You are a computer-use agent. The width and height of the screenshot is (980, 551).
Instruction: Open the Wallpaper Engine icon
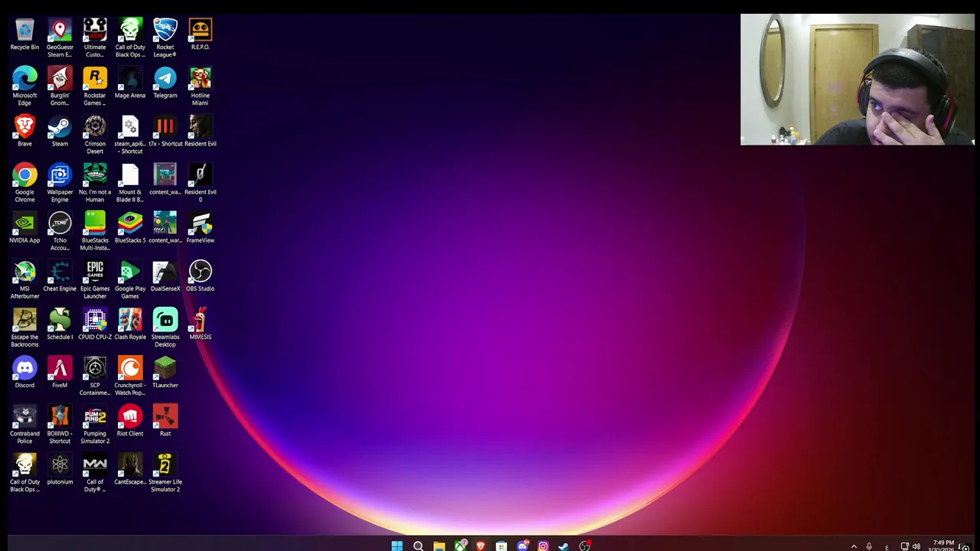(x=60, y=183)
